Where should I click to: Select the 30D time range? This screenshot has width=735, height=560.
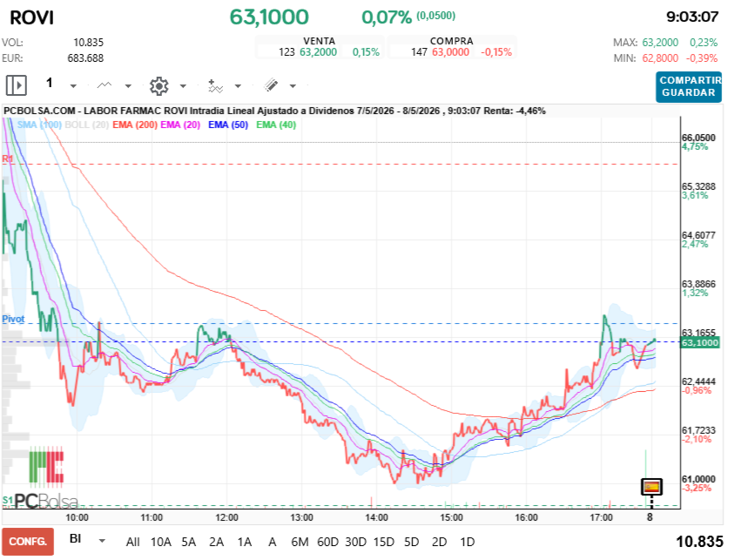coord(355,543)
